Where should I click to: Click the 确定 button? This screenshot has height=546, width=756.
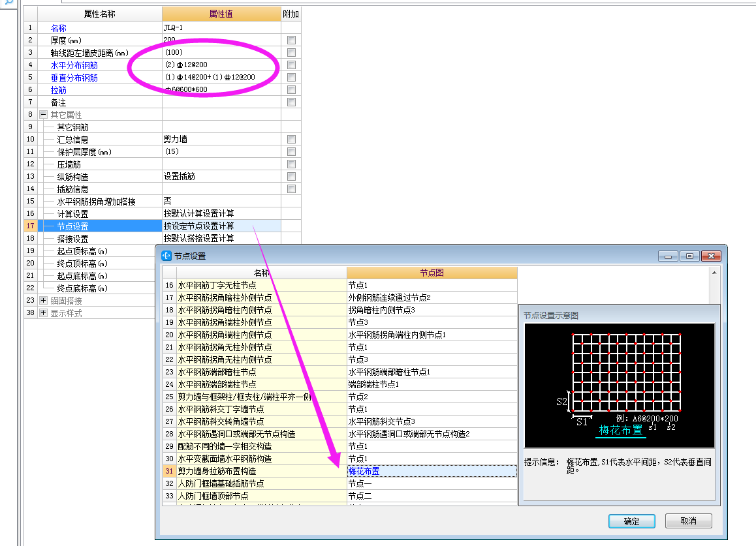point(631,521)
